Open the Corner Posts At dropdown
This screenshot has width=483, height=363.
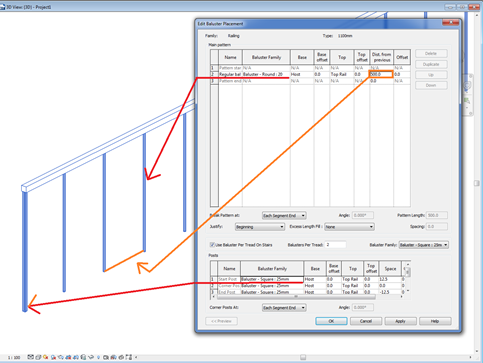(284, 308)
